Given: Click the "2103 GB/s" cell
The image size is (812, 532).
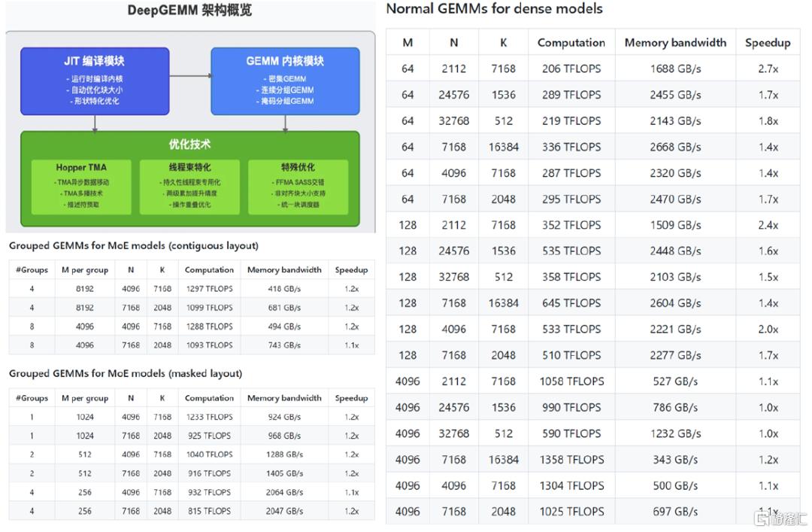Looking at the screenshot, I should coord(675,277).
